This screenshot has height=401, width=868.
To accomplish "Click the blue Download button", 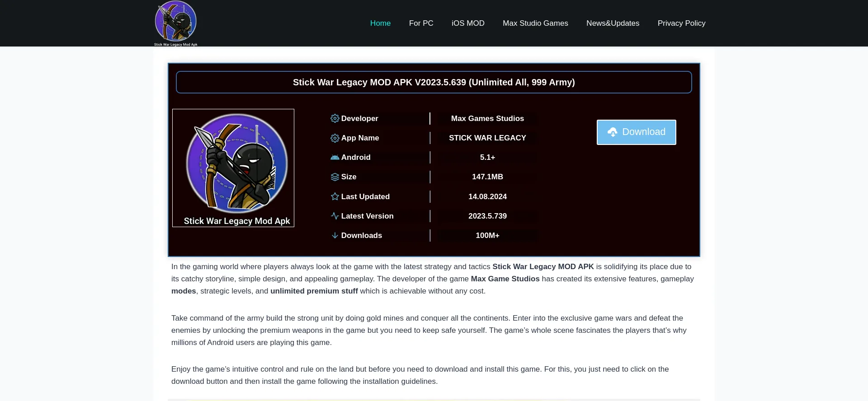I will (637, 132).
